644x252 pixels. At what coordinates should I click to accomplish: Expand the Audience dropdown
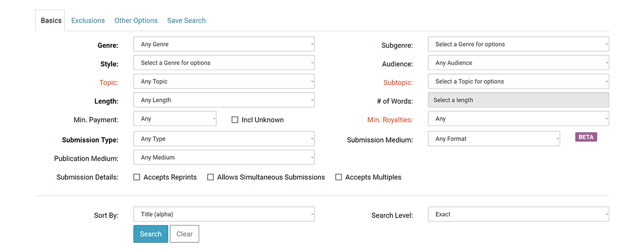coord(518,63)
